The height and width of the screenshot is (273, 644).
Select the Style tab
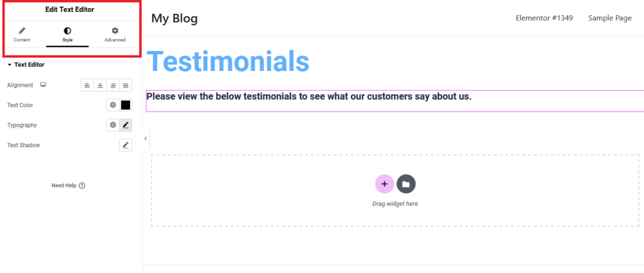point(67,35)
